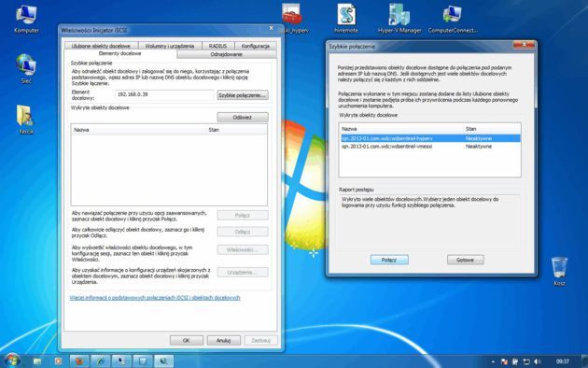Switch to the Ulubione obiekty docelowe tab
588x368 pixels.
[x=101, y=46]
